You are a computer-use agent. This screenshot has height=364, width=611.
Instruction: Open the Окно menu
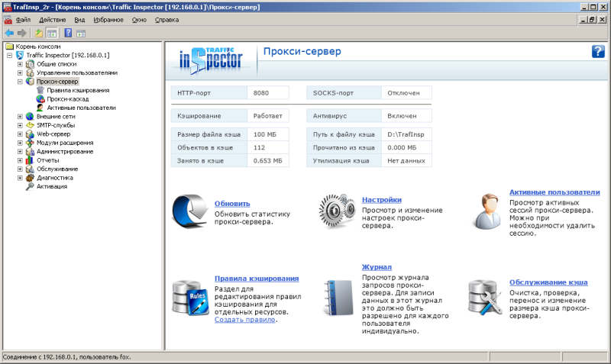[x=139, y=20]
